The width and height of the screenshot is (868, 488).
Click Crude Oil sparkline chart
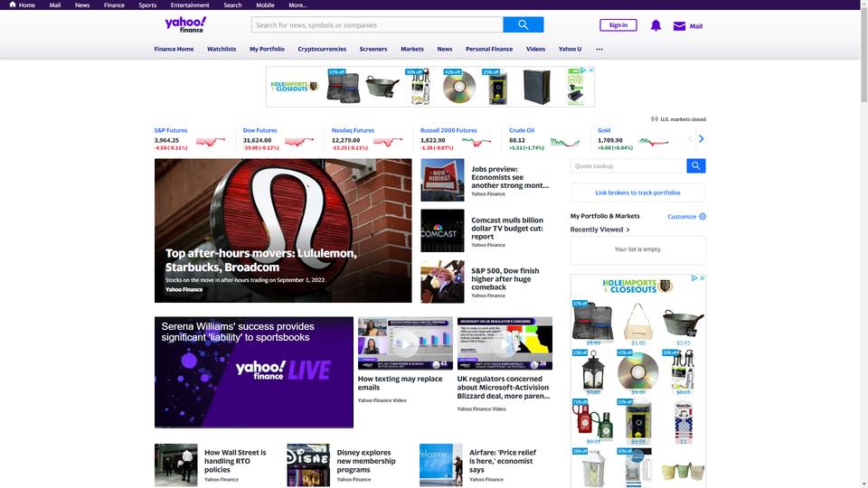564,143
